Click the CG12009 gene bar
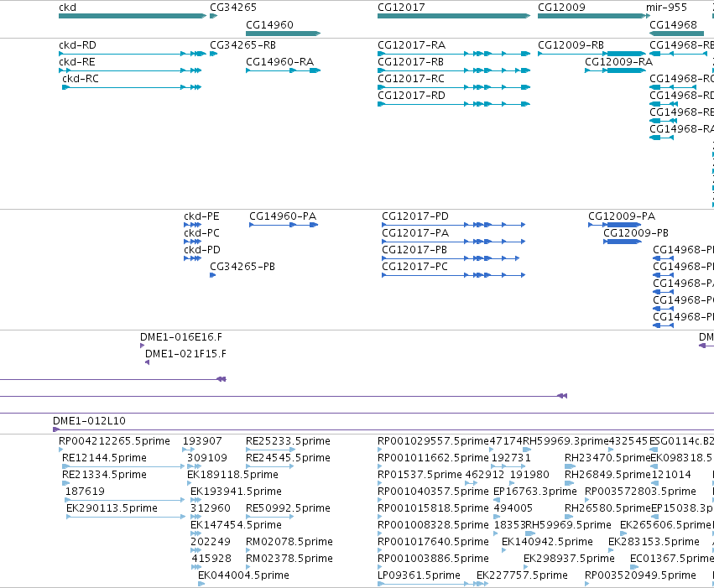The width and height of the screenshot is (714, 588). click(592, 16)
